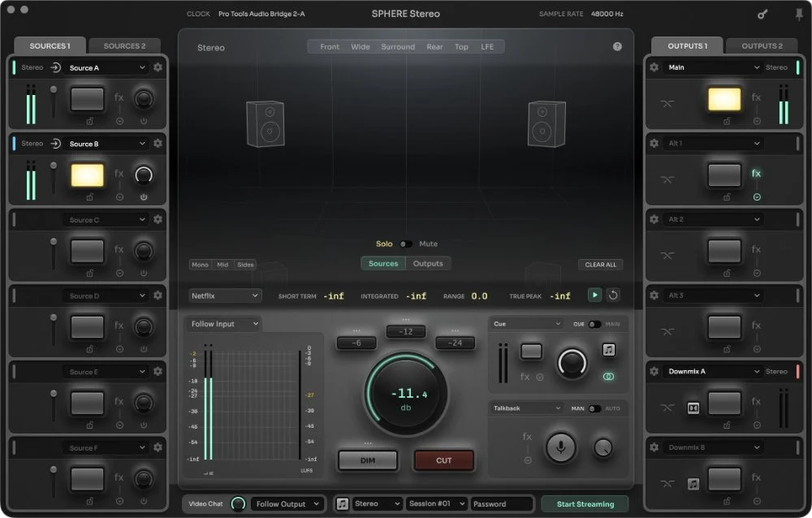
Task: Switch to the SOURCES 2 tab
Action: tap(125, 45)
